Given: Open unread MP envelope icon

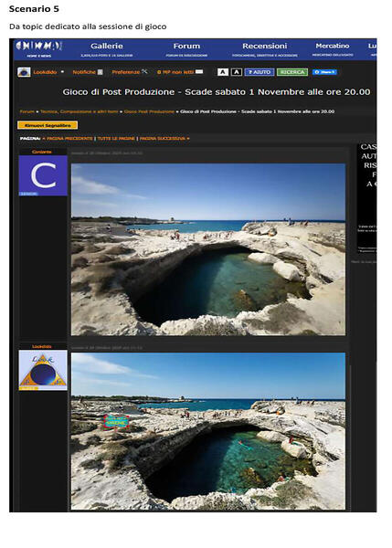Looking at the screenshot, I should coord(199,71).
